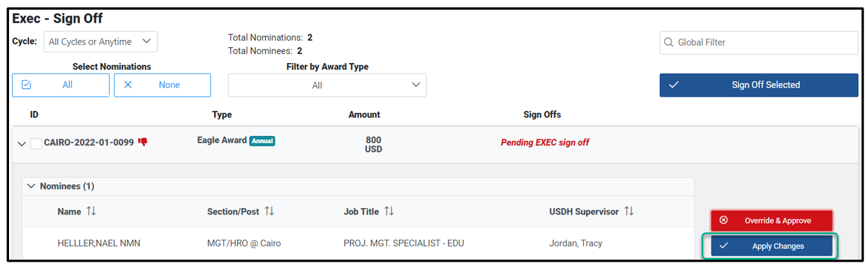The image size is (868, 270).
Task: Click the circled X icon on Override & Approve
Action: [x=724, y=220]
